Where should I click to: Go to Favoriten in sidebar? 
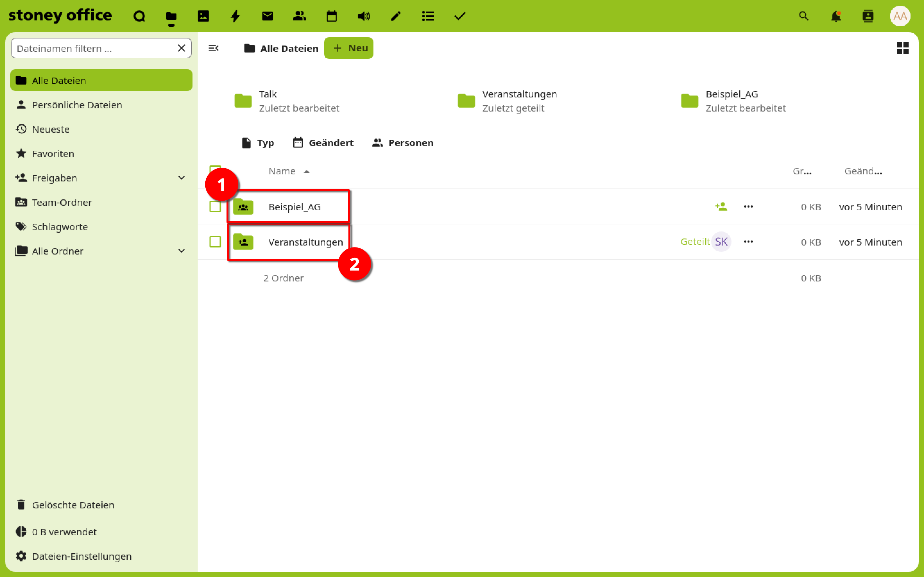click(53, 154)
